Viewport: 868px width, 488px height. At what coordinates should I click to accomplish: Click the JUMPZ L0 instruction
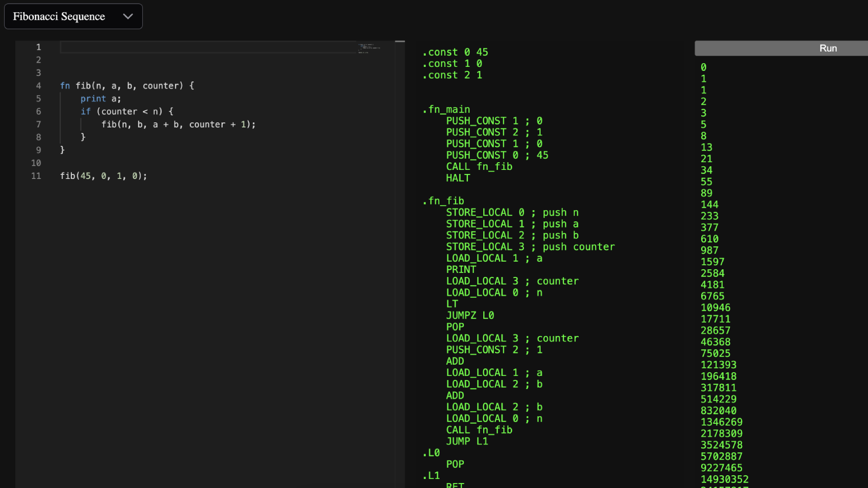[x=470, y=315]
